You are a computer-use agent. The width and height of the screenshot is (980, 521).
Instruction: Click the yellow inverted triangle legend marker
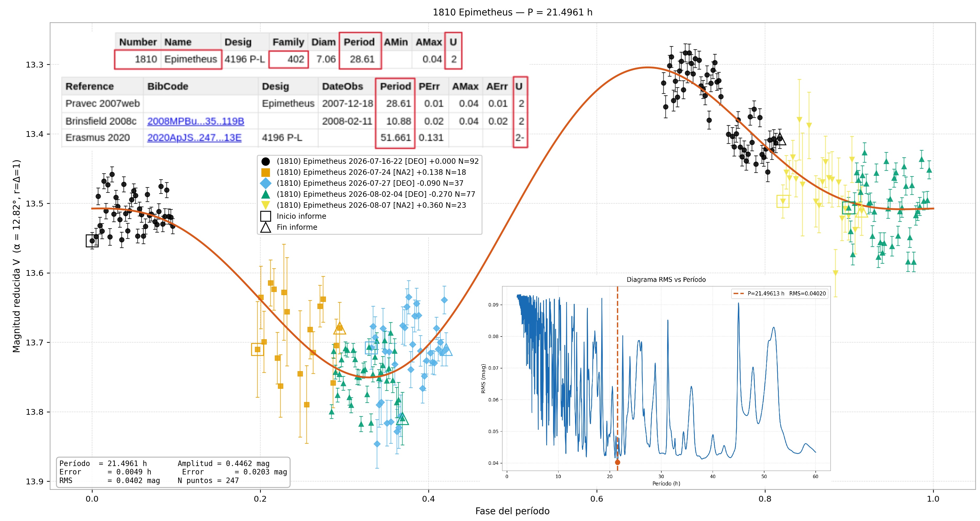[x=266, y=205]
